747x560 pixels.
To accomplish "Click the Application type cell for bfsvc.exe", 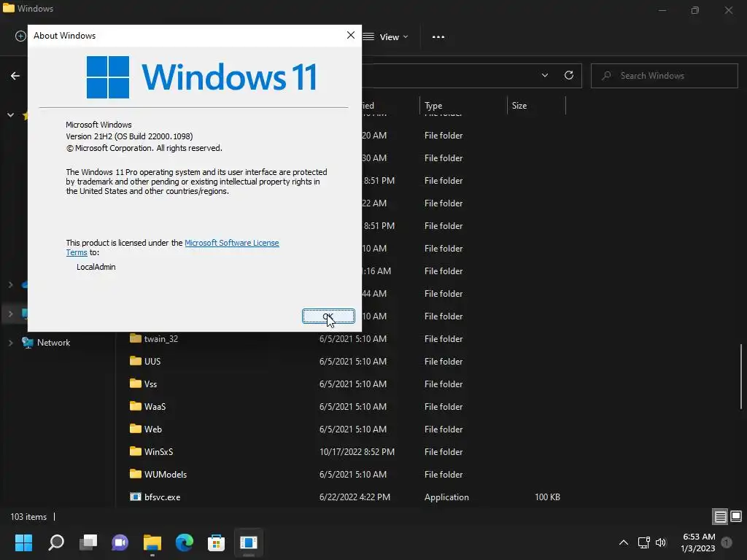I will [x=446, y=497].
